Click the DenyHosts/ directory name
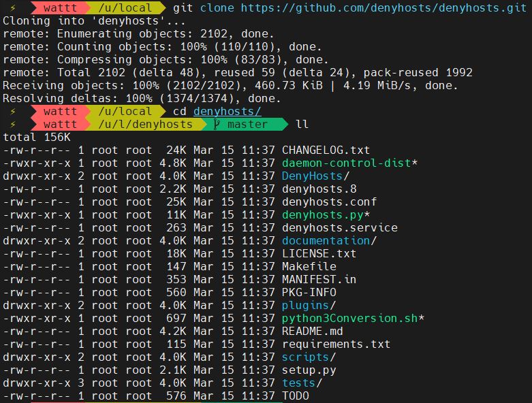The width and height of the screenshot is (532, 403). coord(315,176)
